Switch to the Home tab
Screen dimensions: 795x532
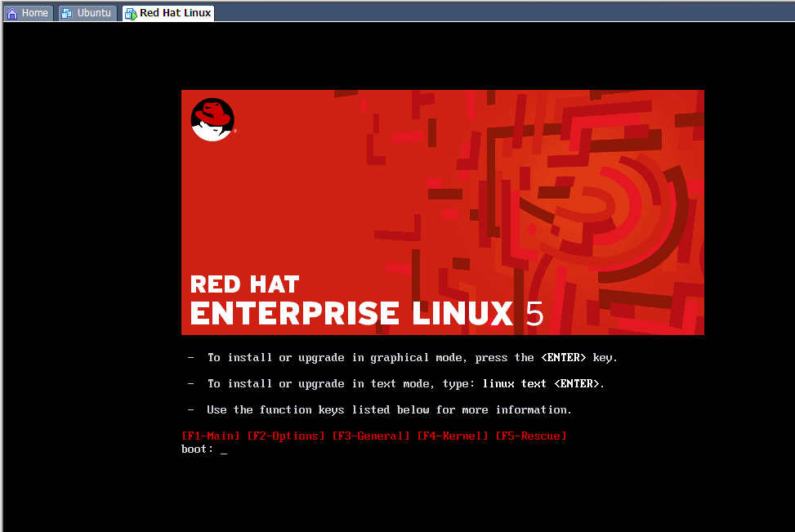29,13
